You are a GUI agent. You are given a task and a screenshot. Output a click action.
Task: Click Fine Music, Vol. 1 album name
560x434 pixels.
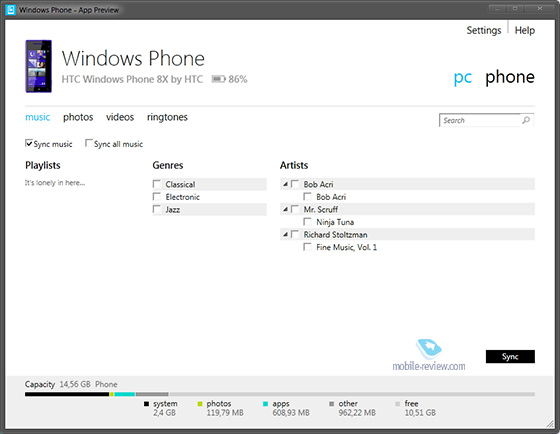[346, 247]
